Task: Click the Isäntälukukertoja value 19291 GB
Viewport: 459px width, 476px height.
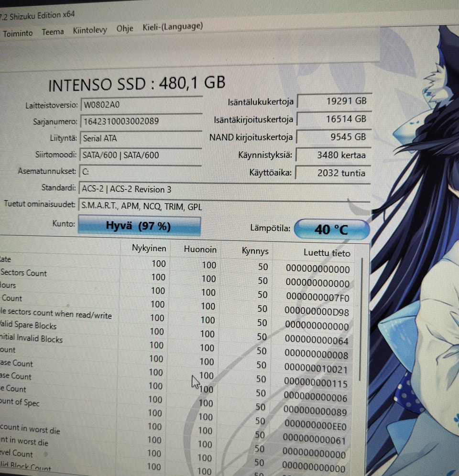Action: (334, 101)
